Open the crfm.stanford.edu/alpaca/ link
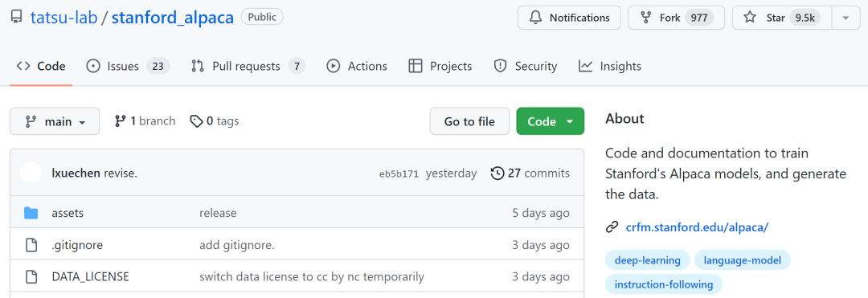Viewport: 868px width, 298px height. (x=697, y=227)
